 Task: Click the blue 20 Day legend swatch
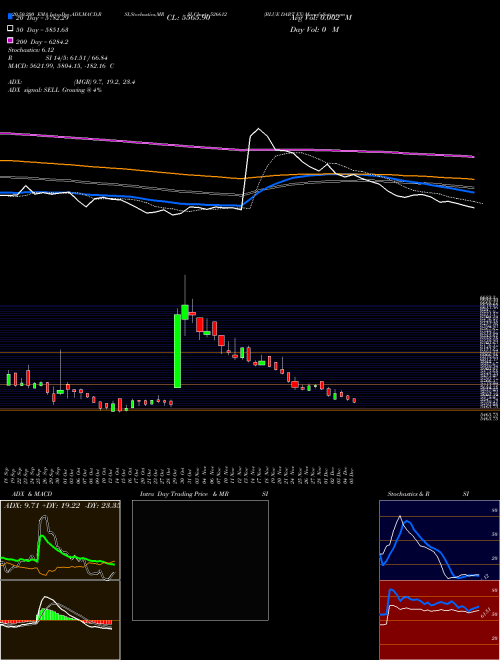(x=11, y=17)
